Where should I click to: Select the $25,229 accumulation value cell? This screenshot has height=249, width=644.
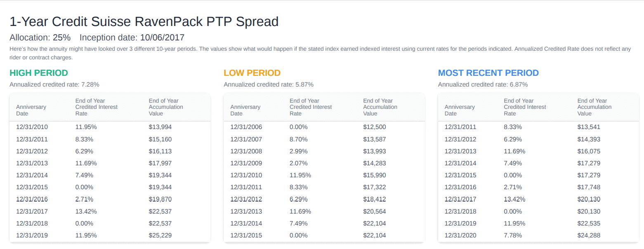[160, 236]
